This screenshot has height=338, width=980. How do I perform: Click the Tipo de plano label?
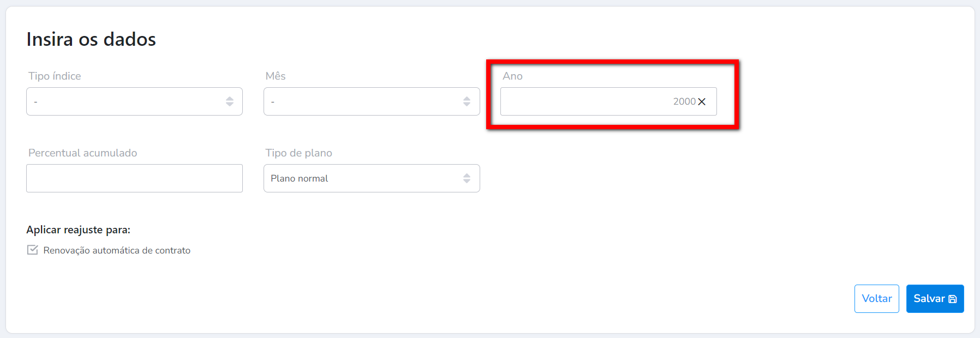click(x=298, y=153)
